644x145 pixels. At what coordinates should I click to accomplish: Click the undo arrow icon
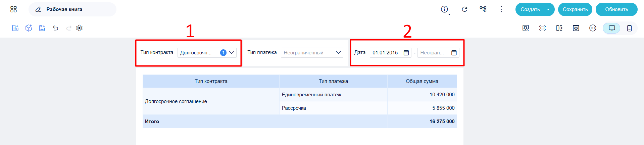55,28
